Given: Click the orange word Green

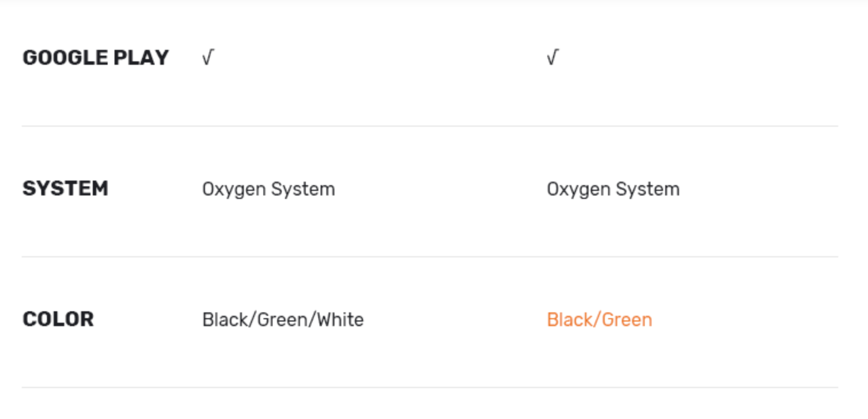Looking at the screenshot, I should [x=628, y=319].
